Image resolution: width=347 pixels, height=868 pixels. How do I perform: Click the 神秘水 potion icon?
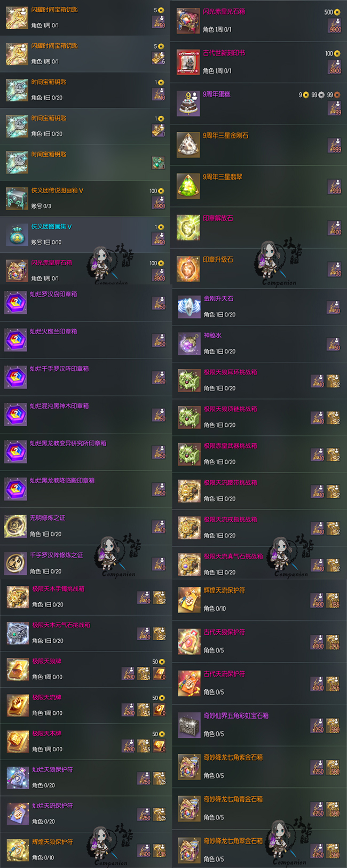coord(189,344)
